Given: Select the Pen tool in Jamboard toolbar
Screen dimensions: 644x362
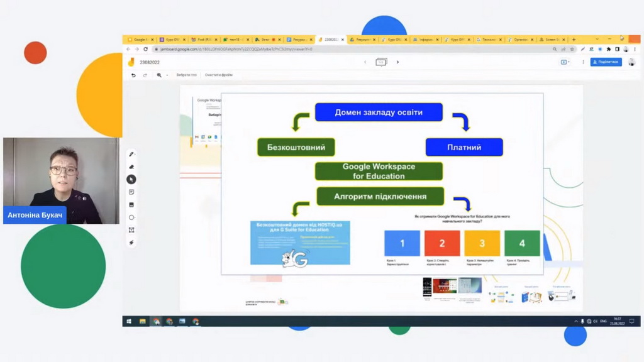Looking at the screenshot, I should pyautogui.click(x=131, y=155).
